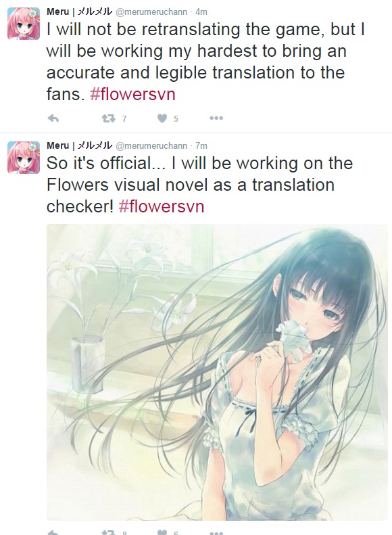Click the first tweet's text body

coord(205,62)
